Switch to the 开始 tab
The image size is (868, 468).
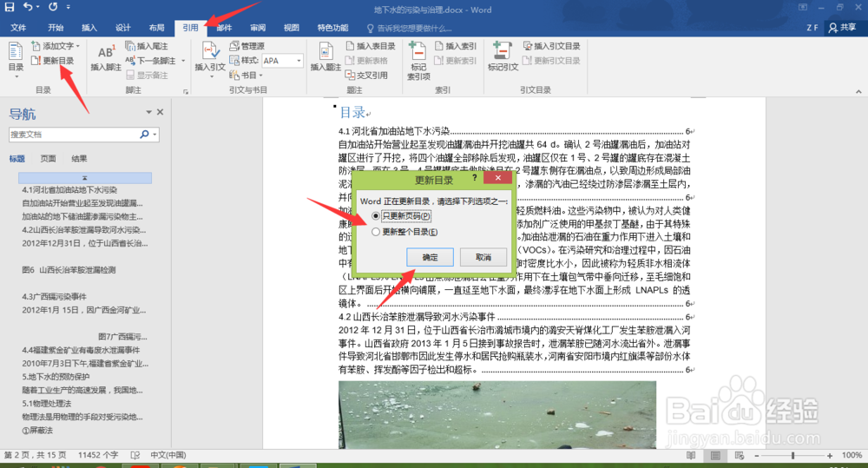[56, 28]
